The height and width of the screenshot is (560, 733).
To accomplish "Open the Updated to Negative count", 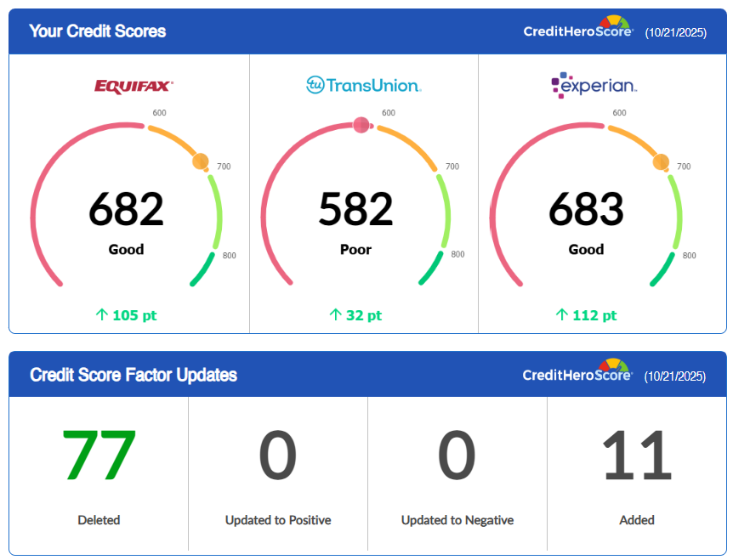I will point(457,456).
